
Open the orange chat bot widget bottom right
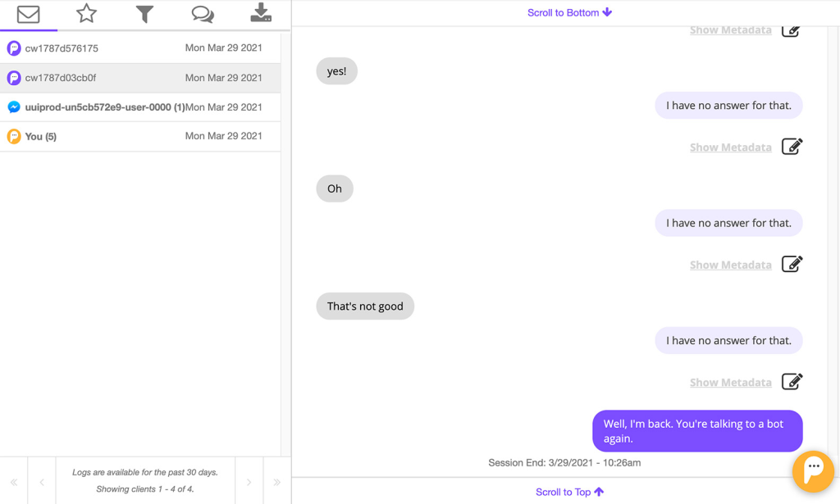coord(813,471)
